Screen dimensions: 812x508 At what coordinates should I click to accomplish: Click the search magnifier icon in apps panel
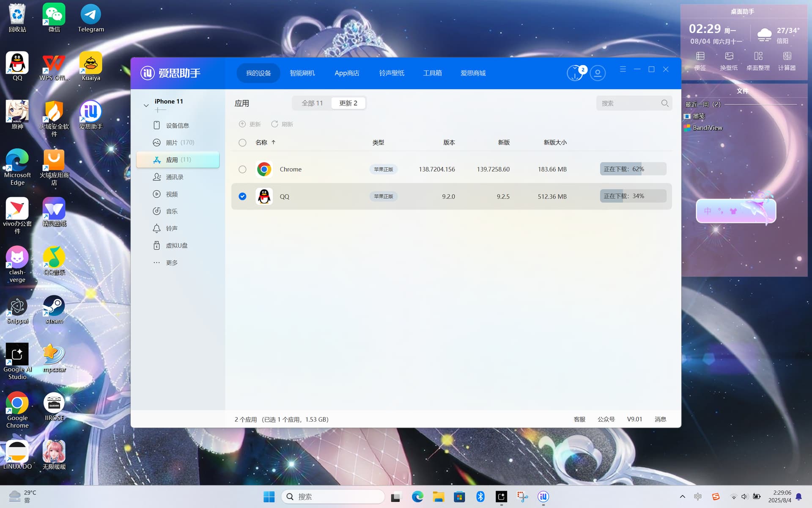(665, 103)
